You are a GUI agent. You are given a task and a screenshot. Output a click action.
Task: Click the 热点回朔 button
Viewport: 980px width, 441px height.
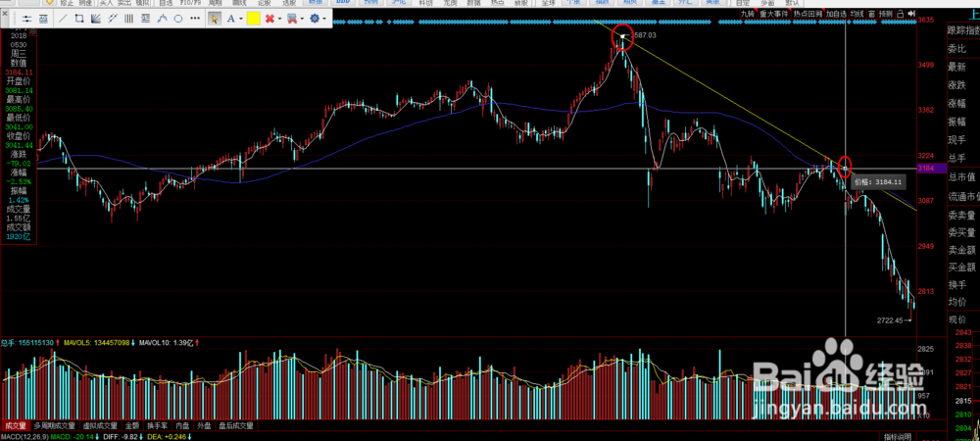[x=808, y=14]
